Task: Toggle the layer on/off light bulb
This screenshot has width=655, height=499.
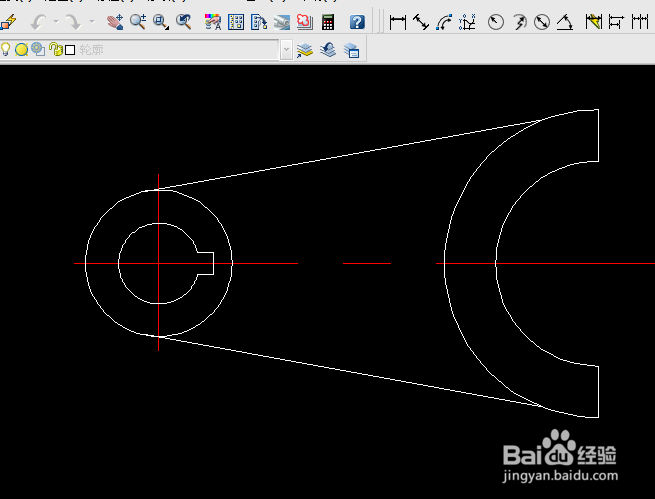Action: click(5, 49)
